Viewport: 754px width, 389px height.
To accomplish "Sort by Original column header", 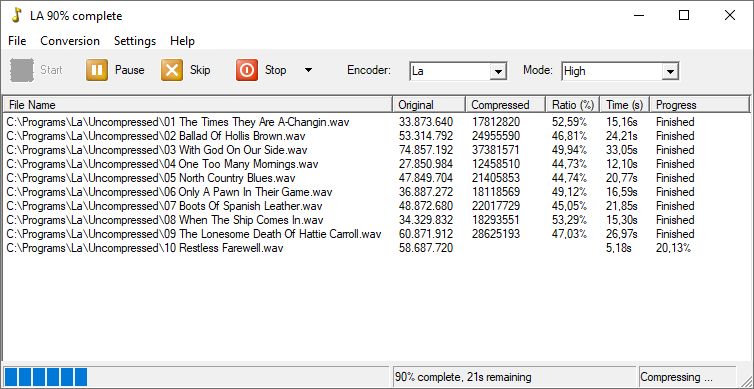I will (x=429, y=105).
